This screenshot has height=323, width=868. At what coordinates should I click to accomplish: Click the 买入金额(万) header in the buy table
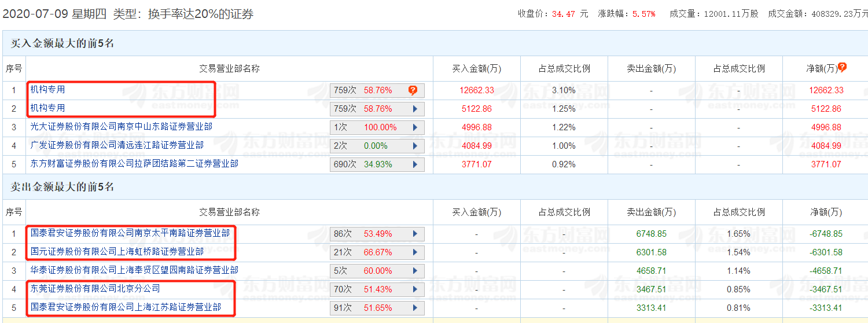[477, 68]
